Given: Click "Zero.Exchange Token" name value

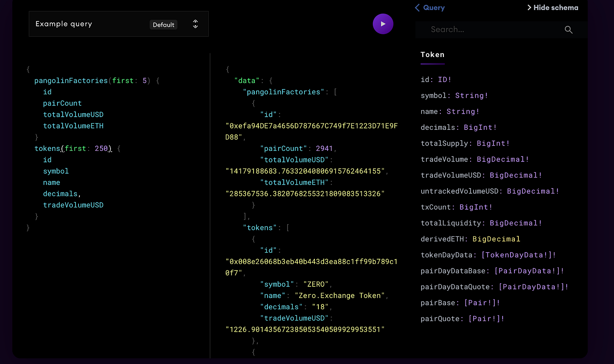Looking at the screenshot, I should (x=339, y=296).
